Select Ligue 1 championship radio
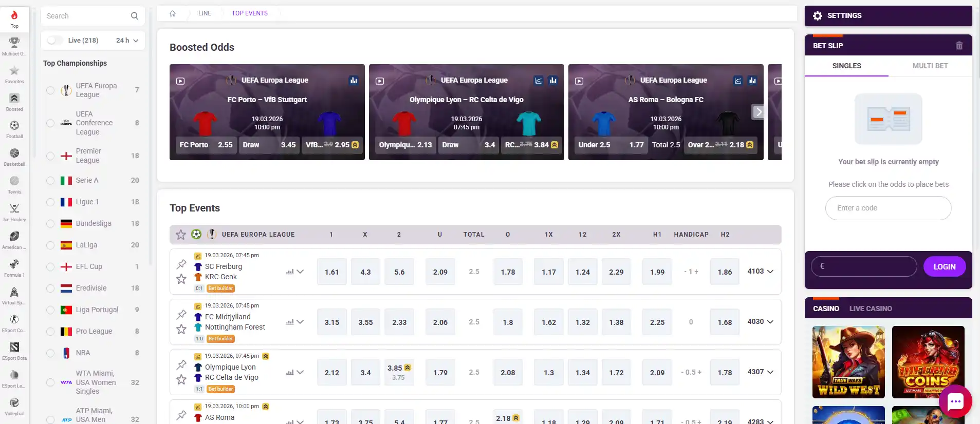Viewport: 980px width, 424px height. click(x=50, y=202)
